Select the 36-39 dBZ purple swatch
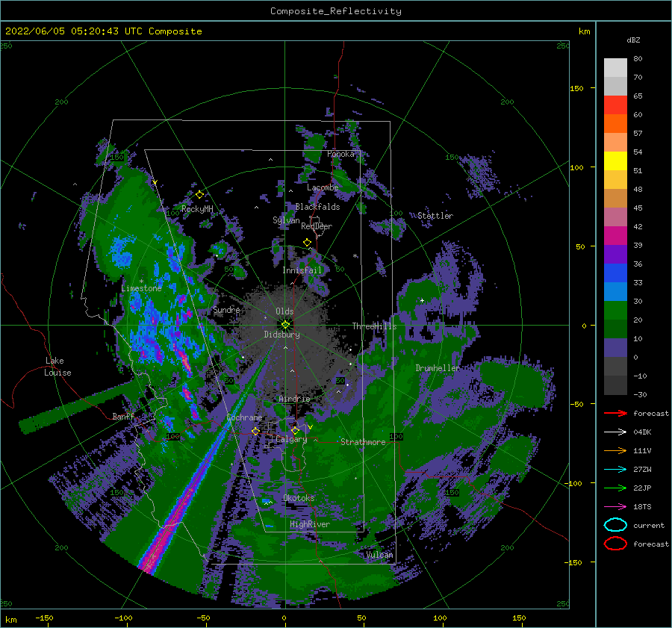 click(615, 254)
